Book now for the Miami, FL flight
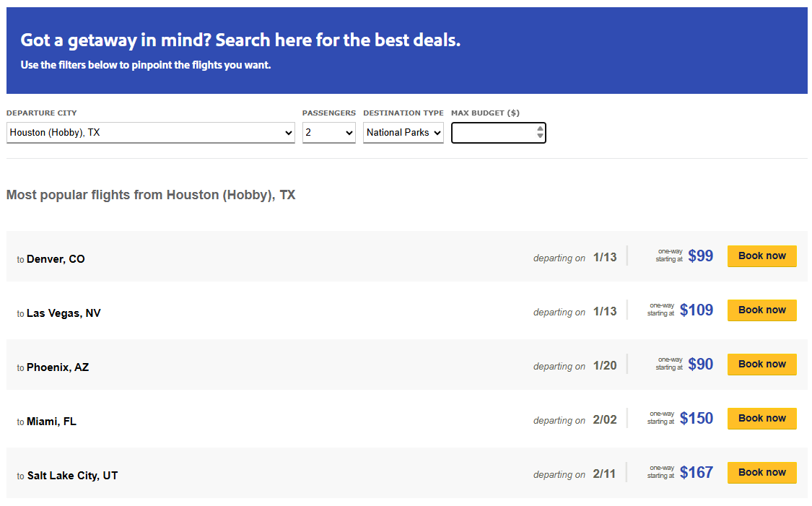The width and height of the screenshot is (812, 506). click(761, 418)
